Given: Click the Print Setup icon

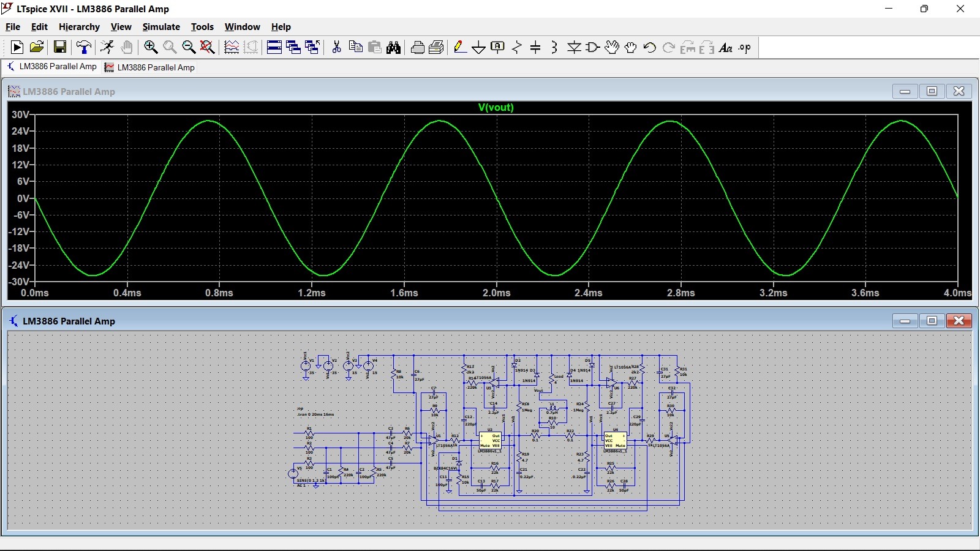Looking at the screenshot, I should click(x=418, y=47).
